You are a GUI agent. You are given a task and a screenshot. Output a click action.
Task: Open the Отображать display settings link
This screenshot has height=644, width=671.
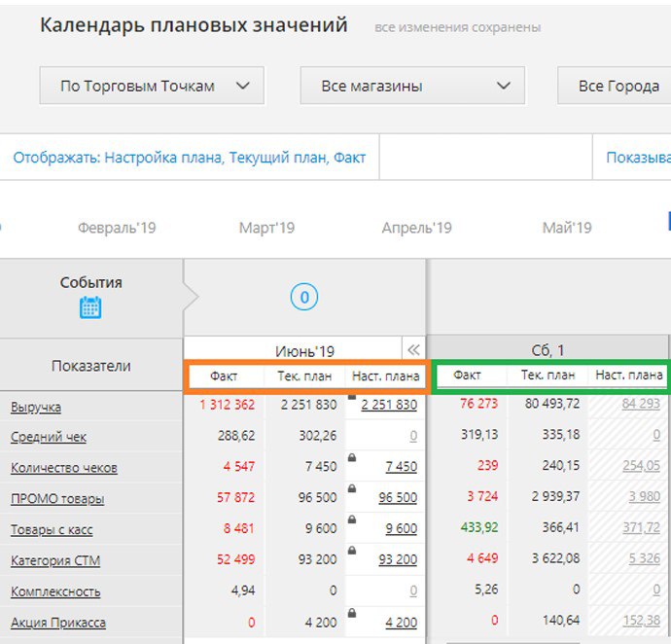pyautogui.click(x=189, y=157)
